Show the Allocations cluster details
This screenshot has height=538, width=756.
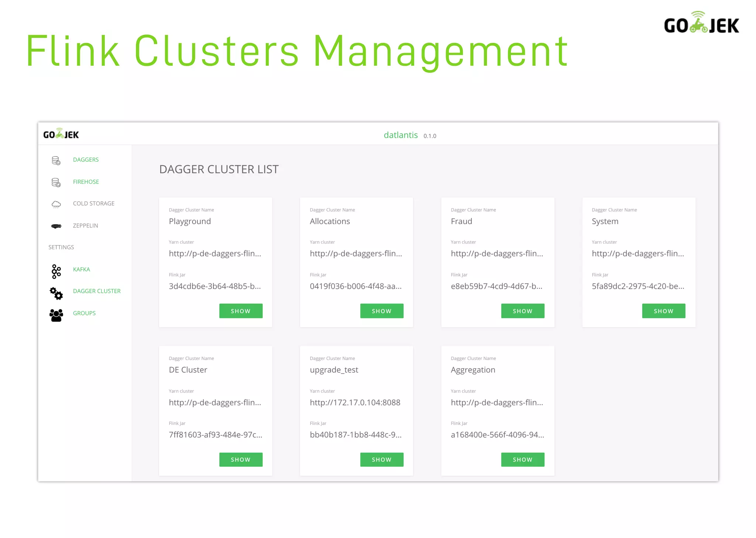click(x=382, y=311)
